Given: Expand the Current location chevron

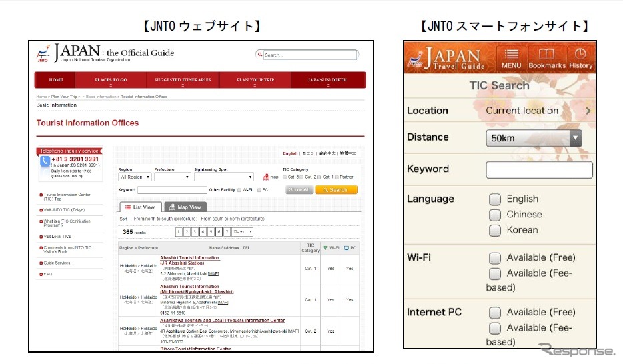Looking at the screenshot, I should coord(588,111).
